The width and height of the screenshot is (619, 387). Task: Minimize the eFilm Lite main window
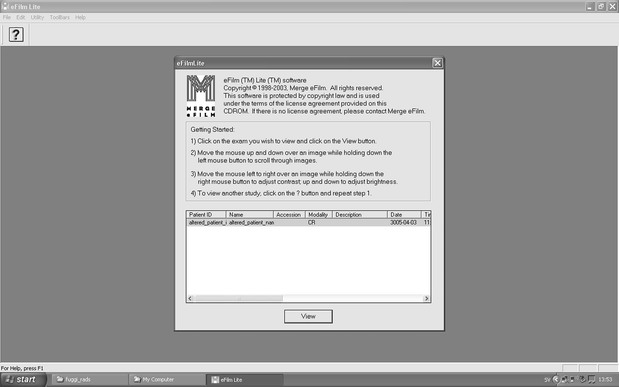click(x=590, y=7)
